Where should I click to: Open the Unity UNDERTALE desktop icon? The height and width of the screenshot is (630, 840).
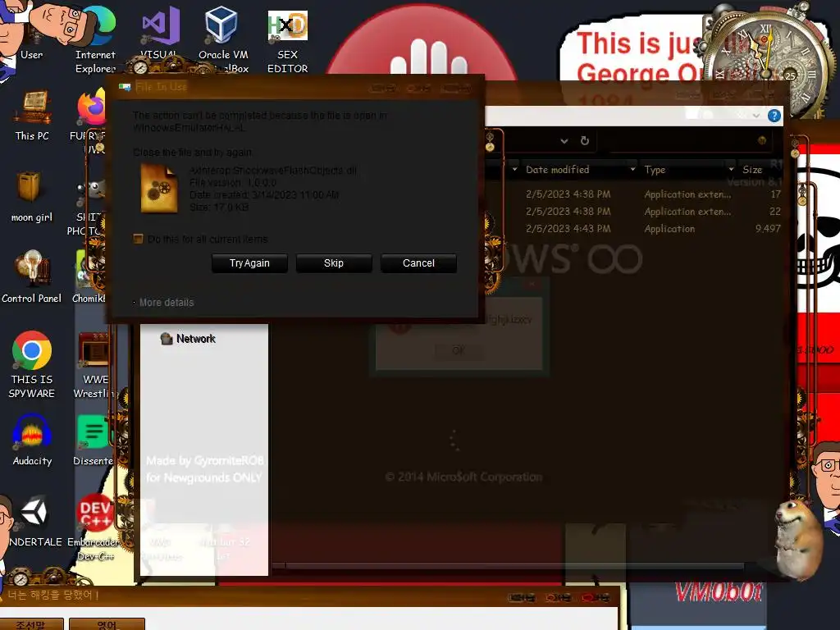point(34,521)
